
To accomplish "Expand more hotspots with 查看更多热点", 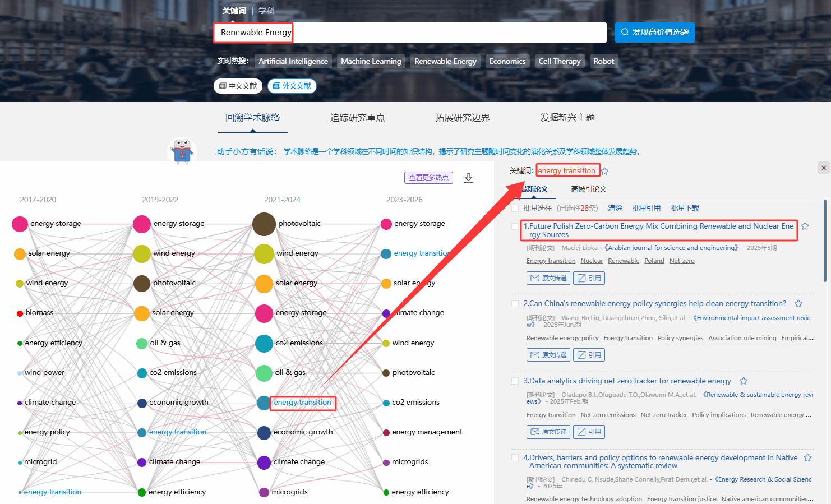I will (428, 178).
